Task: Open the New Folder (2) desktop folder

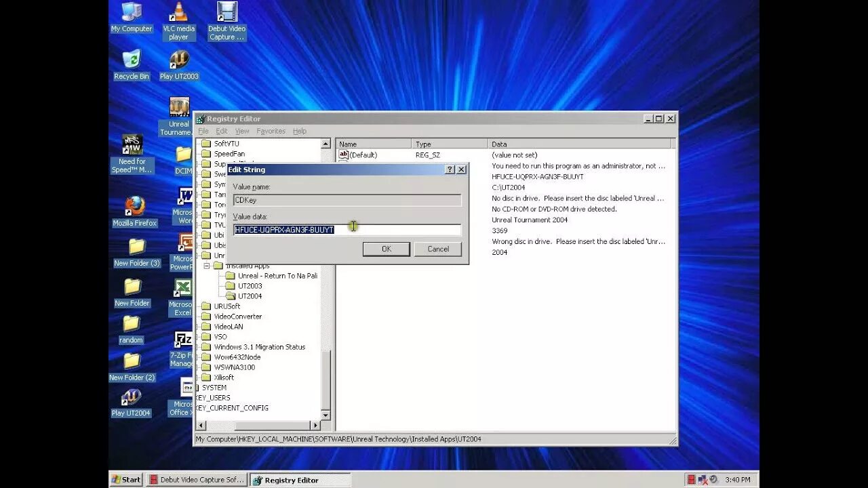Action: click(x=132, y=367)
